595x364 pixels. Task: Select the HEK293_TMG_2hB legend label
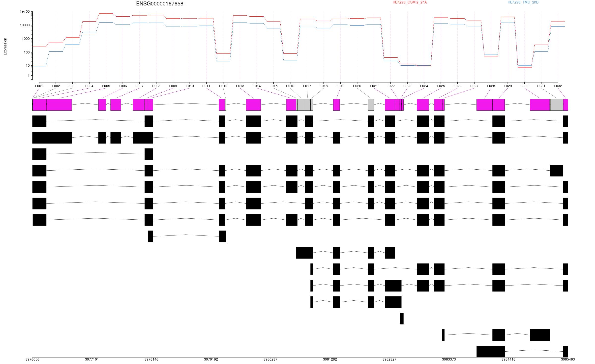tap(523, 2)
